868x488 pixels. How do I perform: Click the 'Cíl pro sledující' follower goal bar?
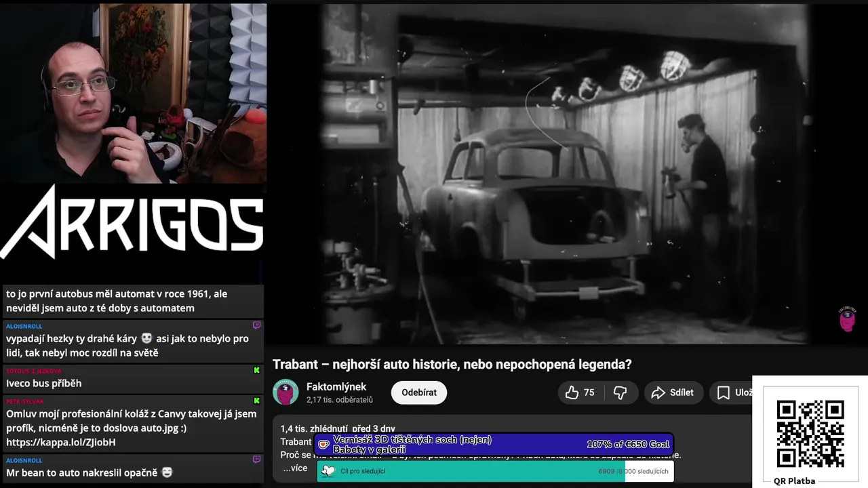494,471
